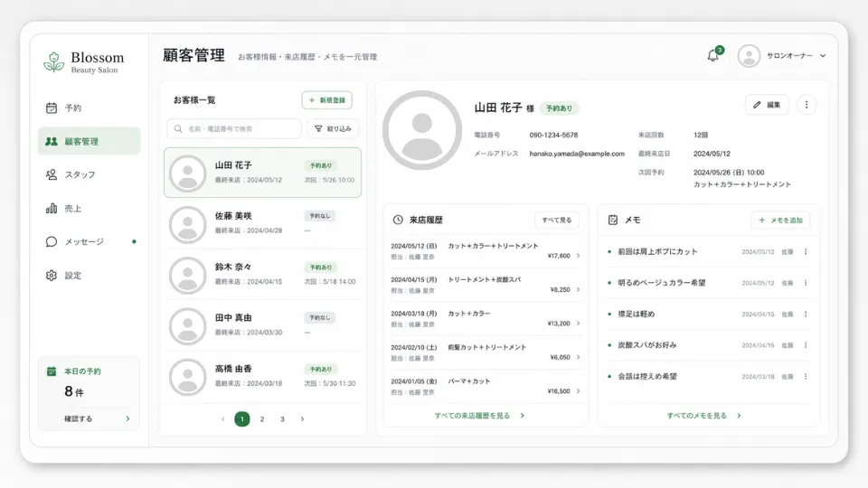Click the salon owner avatar icon
The image size is (868, 488).
tap(749, 56)
